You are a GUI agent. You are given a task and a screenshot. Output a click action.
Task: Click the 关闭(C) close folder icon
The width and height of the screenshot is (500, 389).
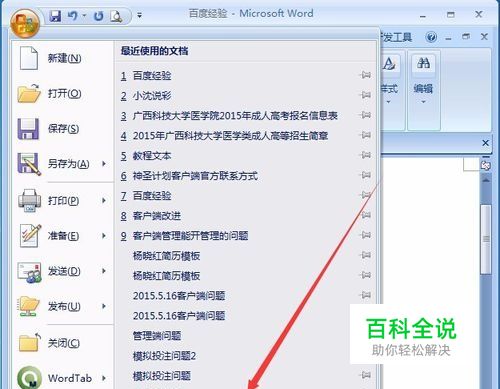[29, 342]
